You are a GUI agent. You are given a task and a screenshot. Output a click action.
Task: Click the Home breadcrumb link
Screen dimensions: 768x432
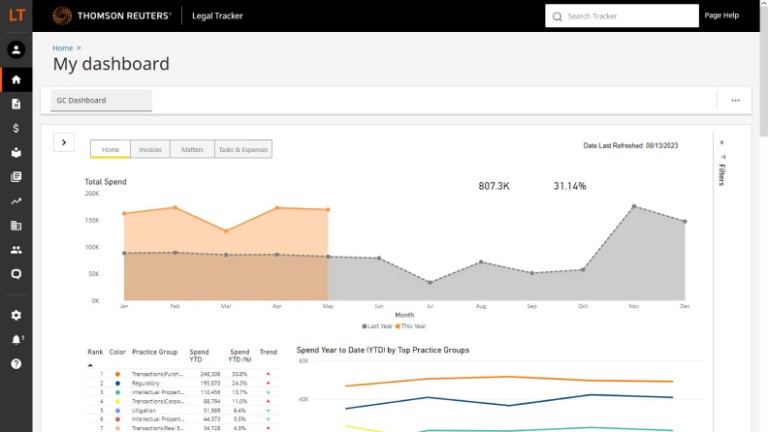coord(63,48)
